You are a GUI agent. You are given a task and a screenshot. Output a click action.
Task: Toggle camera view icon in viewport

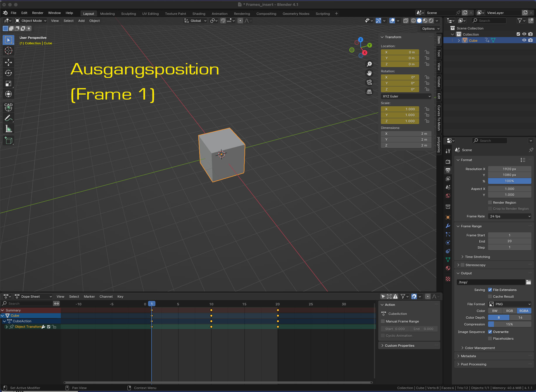point(370,82)
